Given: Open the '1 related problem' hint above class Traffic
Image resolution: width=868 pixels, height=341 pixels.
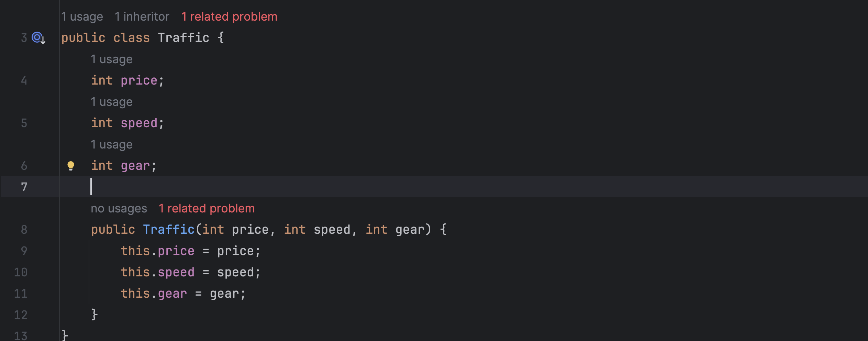Looking at the screenshot, I should pyautogui.click(x=229, y=16).
